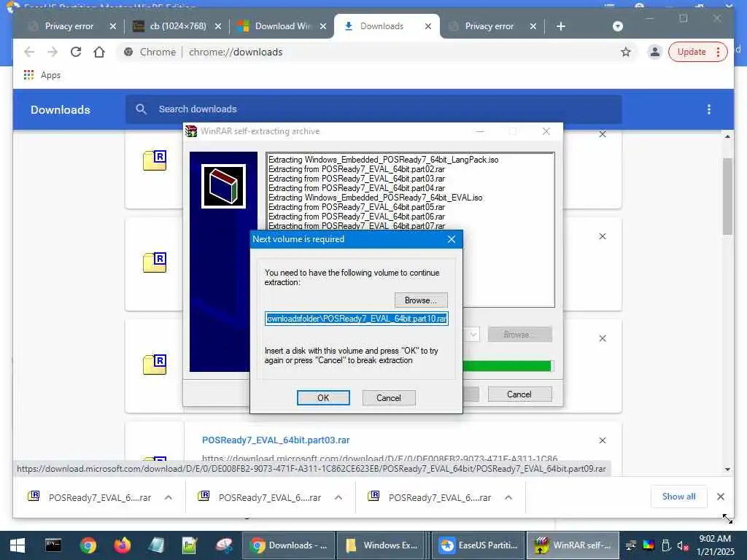747x560 pixels.
Task: Close the download shelf
Action: 721,497
